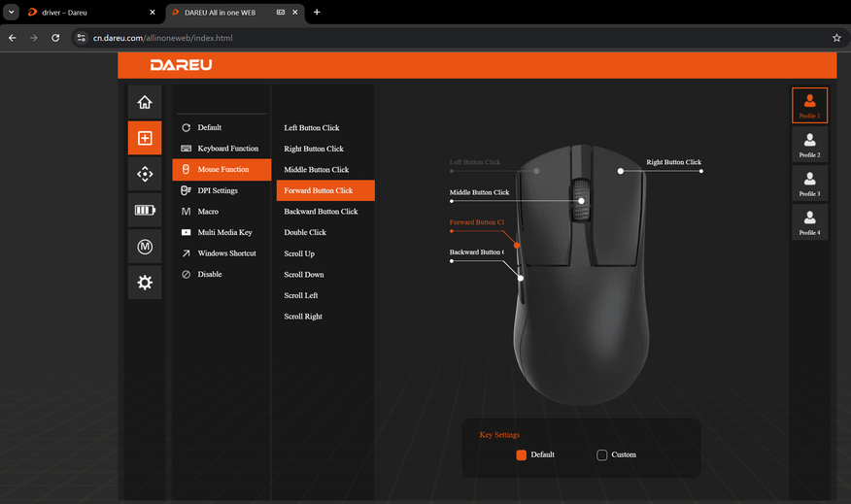851x504 pixels.
Task: Assign Scroll Right function
Action: click(325, 317)
